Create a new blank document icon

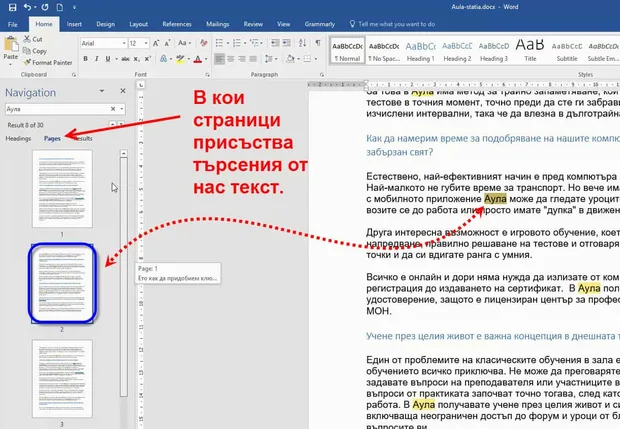click(59, 7)
